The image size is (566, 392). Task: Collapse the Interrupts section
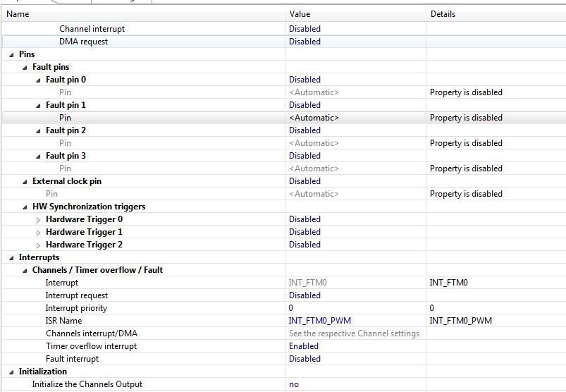[12, 258]
